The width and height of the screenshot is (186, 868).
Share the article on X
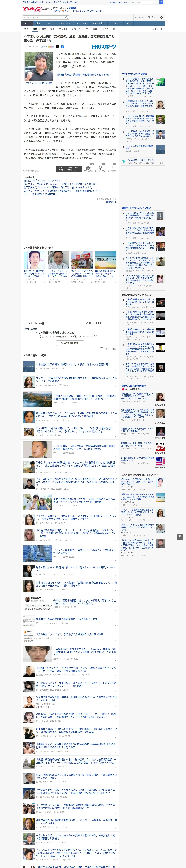click(57, 47)
